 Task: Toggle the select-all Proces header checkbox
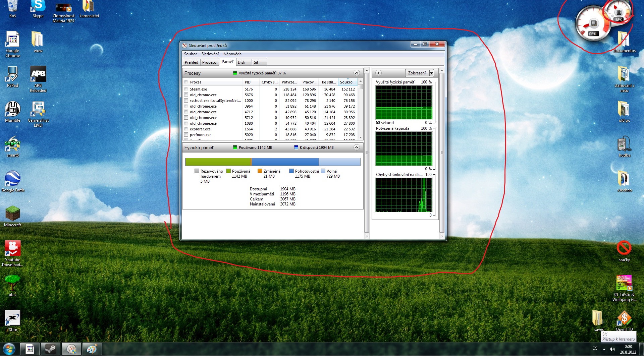point(186,82)
